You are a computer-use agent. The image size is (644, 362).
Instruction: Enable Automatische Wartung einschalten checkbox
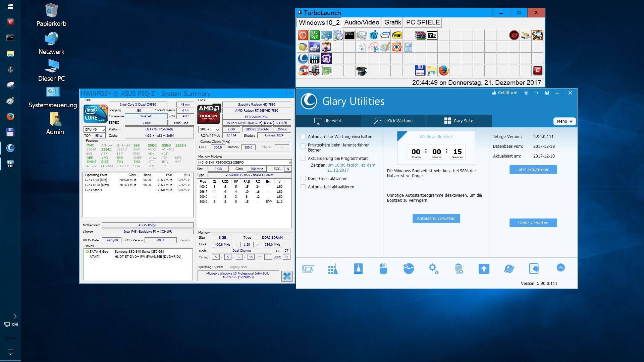coord(303,137)
